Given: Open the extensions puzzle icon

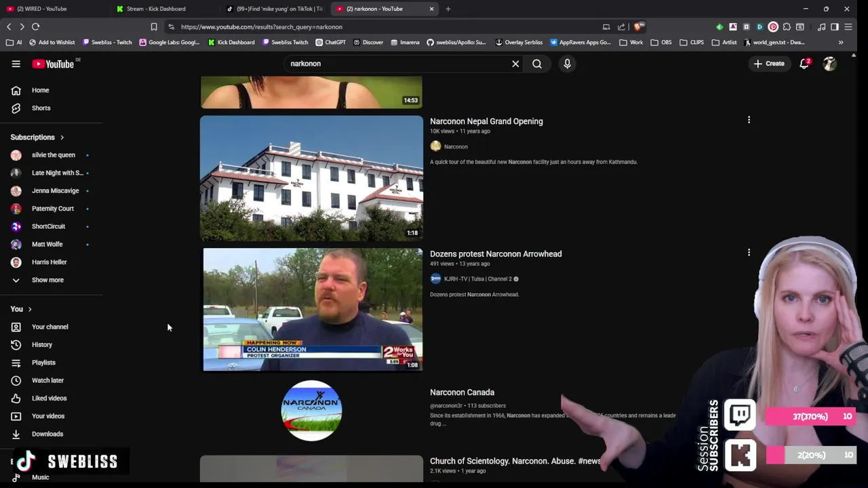Looking at the screenshot, I should pos(787,27).
